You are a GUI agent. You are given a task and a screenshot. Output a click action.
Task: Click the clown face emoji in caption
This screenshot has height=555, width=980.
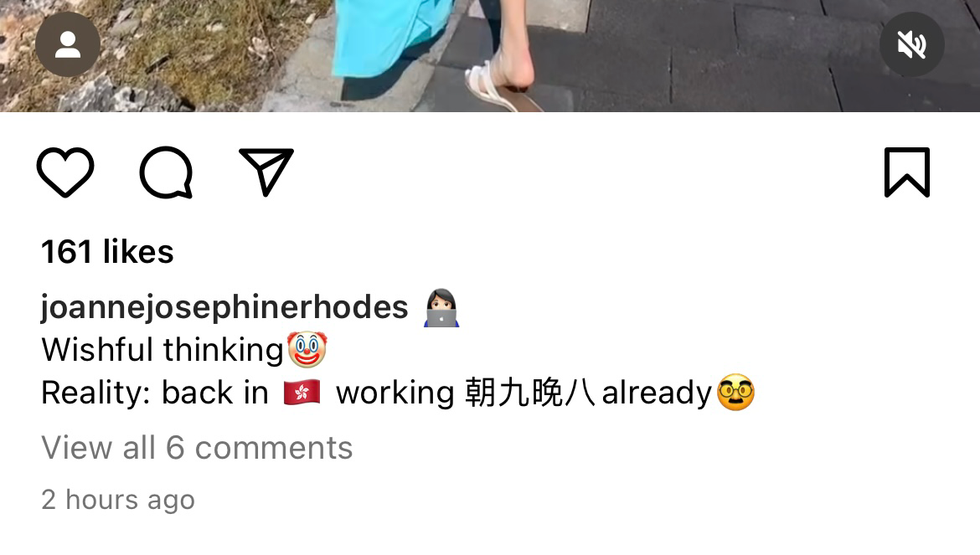[307, 349]
